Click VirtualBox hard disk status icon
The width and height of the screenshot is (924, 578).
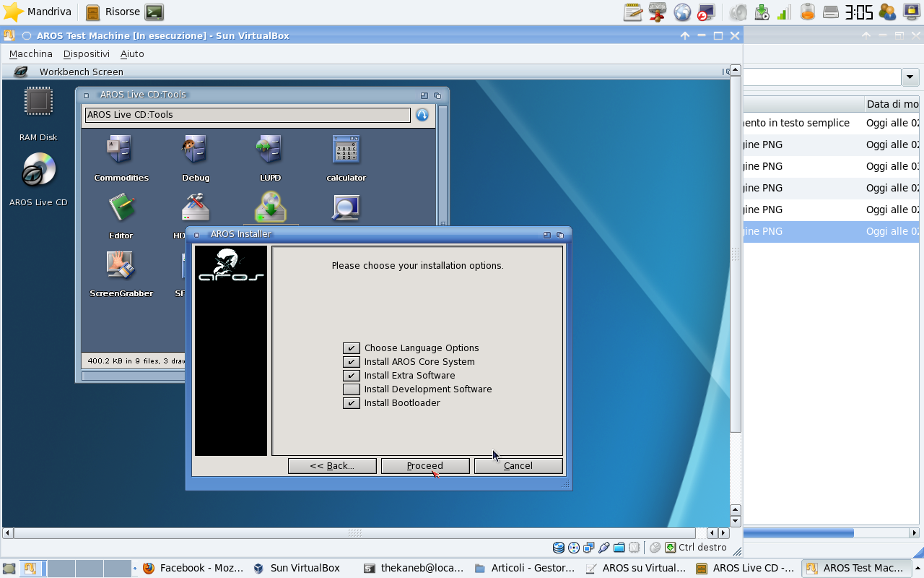[x=559, y=548]
